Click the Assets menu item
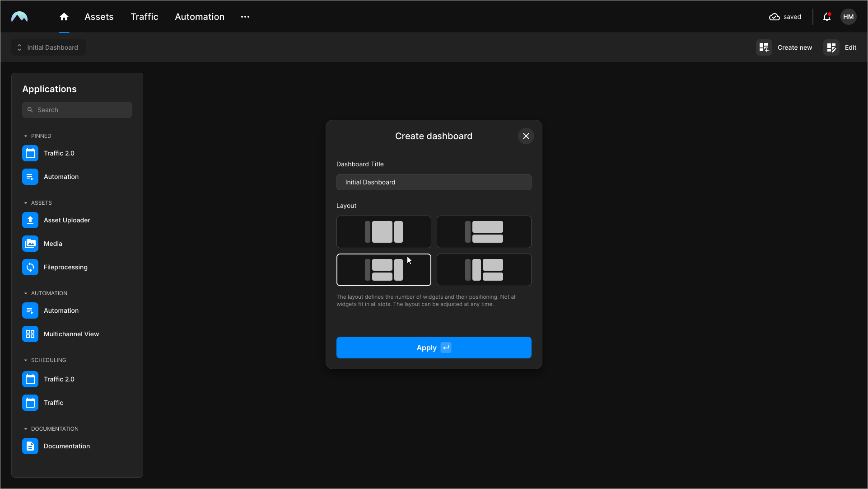The image size is (868, 489). 98,17
